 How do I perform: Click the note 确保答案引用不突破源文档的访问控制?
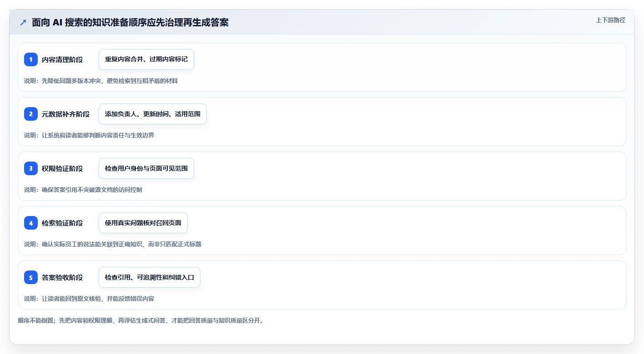tap(92, 190)
